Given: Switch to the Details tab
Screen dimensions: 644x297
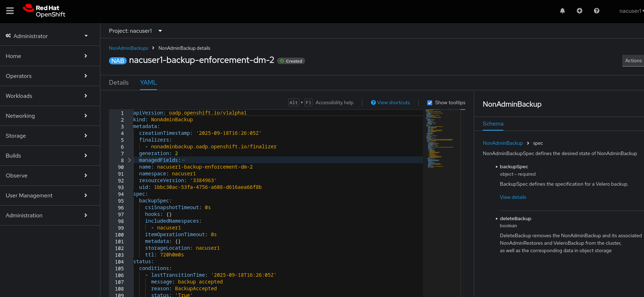Looking at the screenshot, I should tap(119, 83).
